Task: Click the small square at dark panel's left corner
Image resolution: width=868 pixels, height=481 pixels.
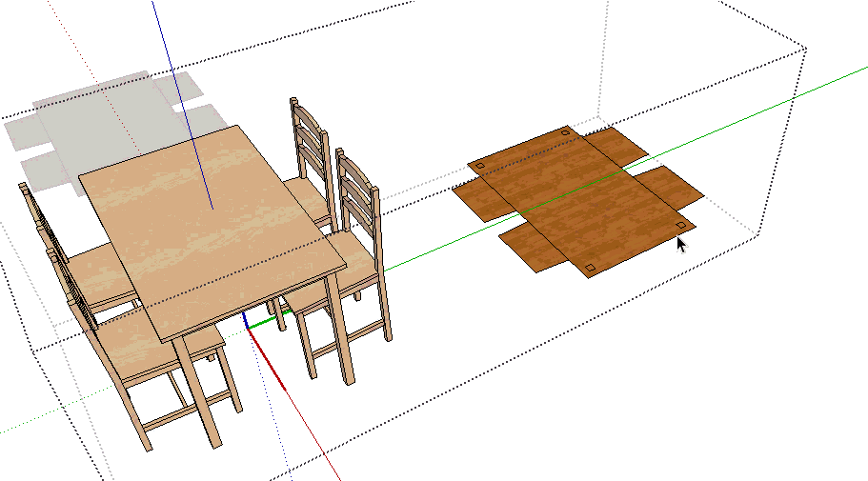Action: pos(480,165)
